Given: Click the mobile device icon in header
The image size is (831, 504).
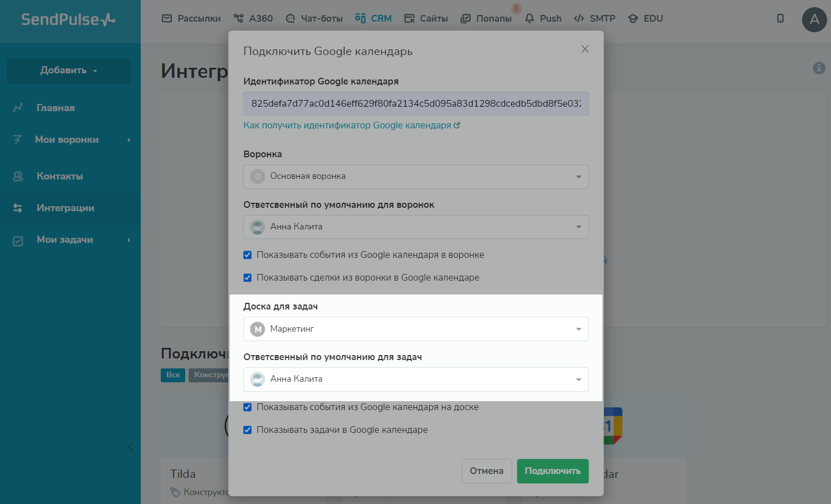Looking at the screenshot, I should [x=780, y=18].
